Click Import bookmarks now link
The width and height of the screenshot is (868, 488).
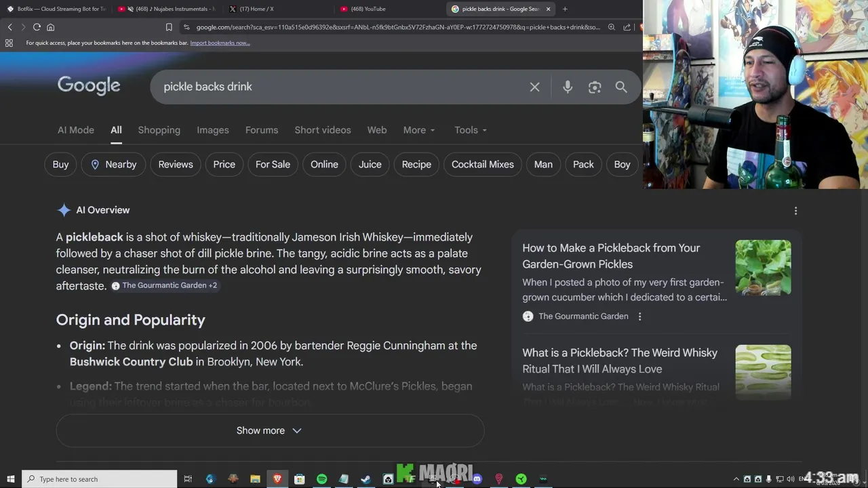point(220,43)
